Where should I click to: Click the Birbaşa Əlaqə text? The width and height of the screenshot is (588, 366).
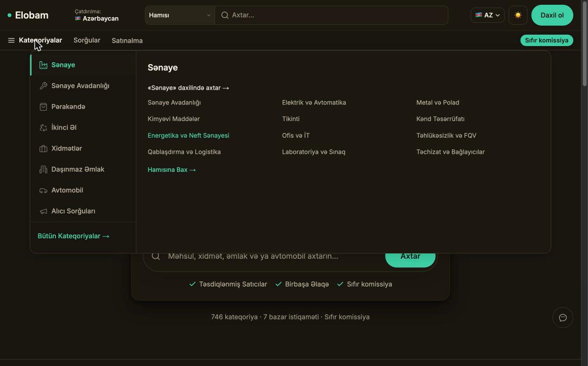[x=307, y=284]
